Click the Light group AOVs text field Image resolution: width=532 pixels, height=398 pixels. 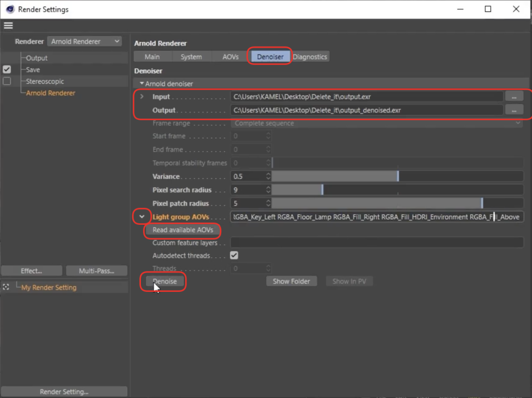click(377, 217)
